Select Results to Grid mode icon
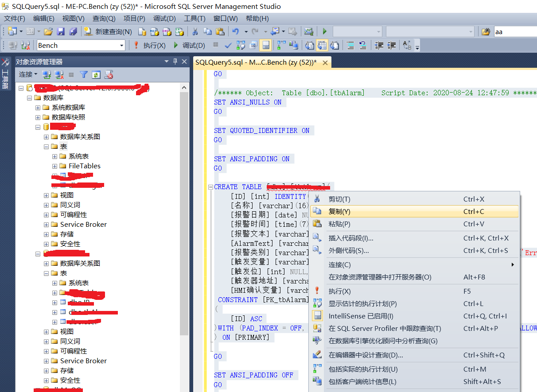Viewport: 537px width, 392px height. pyautogui.click(x=322, y=45)
